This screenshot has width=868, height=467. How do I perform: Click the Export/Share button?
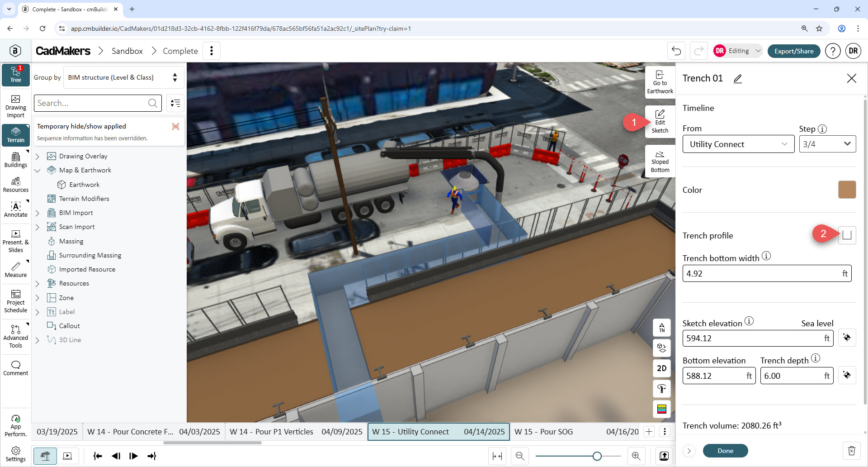(794, 51)
